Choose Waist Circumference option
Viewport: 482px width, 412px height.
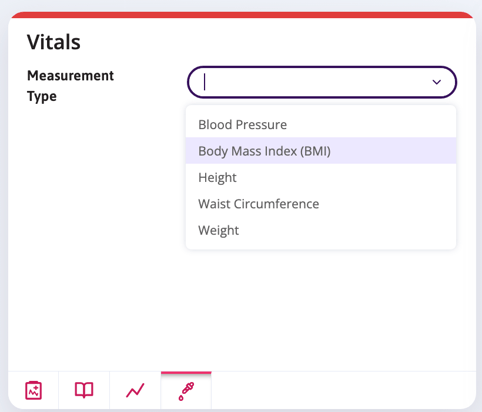(x=321, y=204)
